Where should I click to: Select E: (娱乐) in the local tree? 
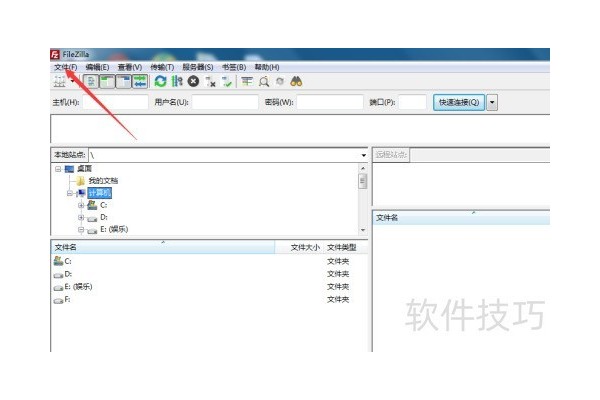114,229
